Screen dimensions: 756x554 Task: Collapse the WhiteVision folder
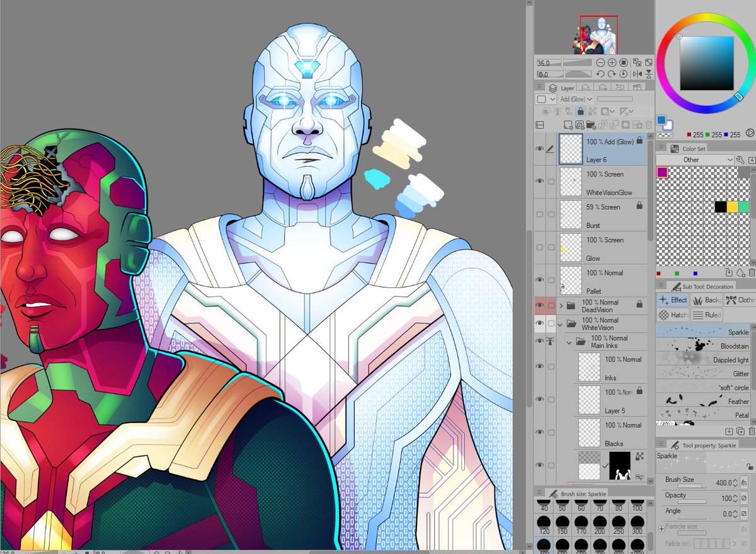pos(560,325)
